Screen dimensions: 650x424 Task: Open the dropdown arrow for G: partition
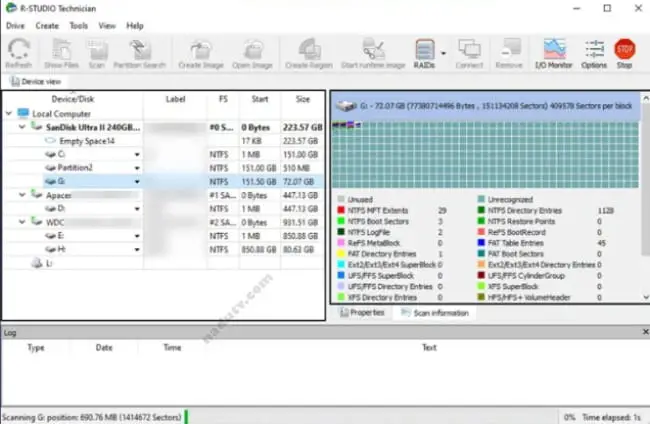point(137,182)
